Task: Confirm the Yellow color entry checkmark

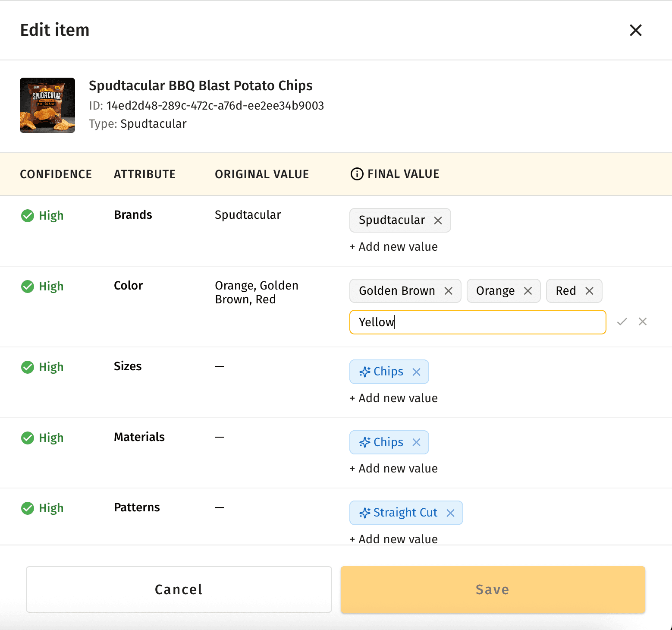Action: click(622, 321)
